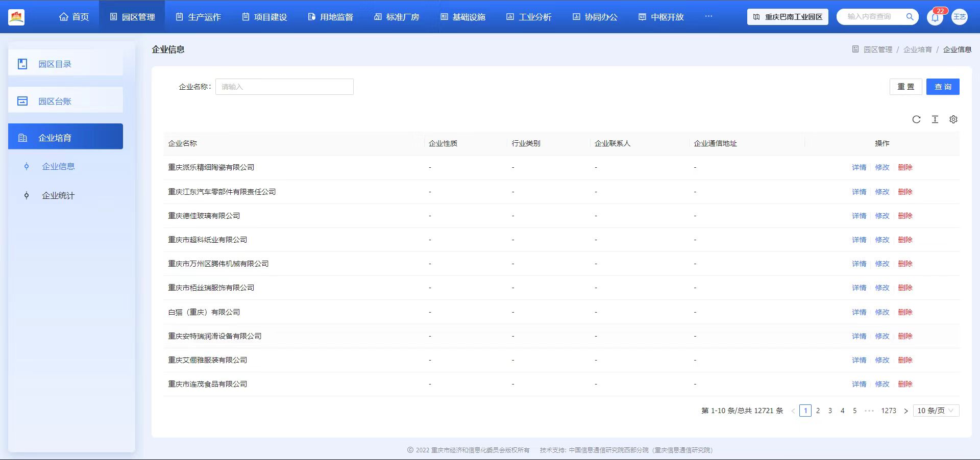Click the platform logo icon

tap(16, 17)
